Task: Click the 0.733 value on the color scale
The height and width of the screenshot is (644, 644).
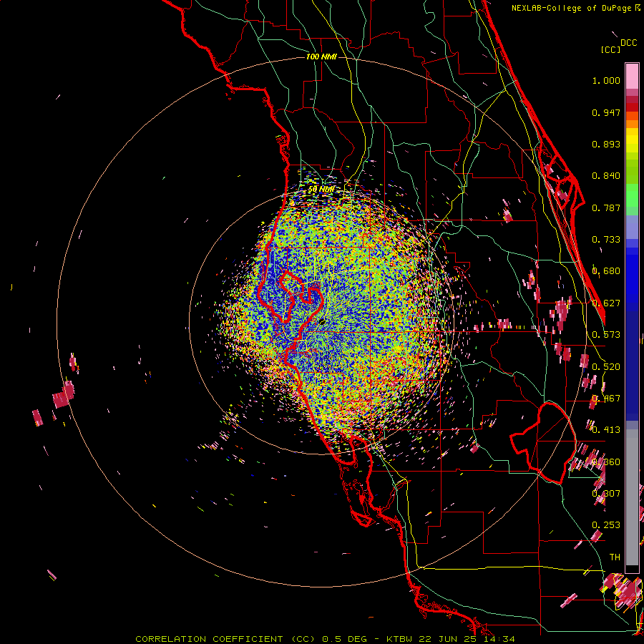Action: click(x=606, y=240)
